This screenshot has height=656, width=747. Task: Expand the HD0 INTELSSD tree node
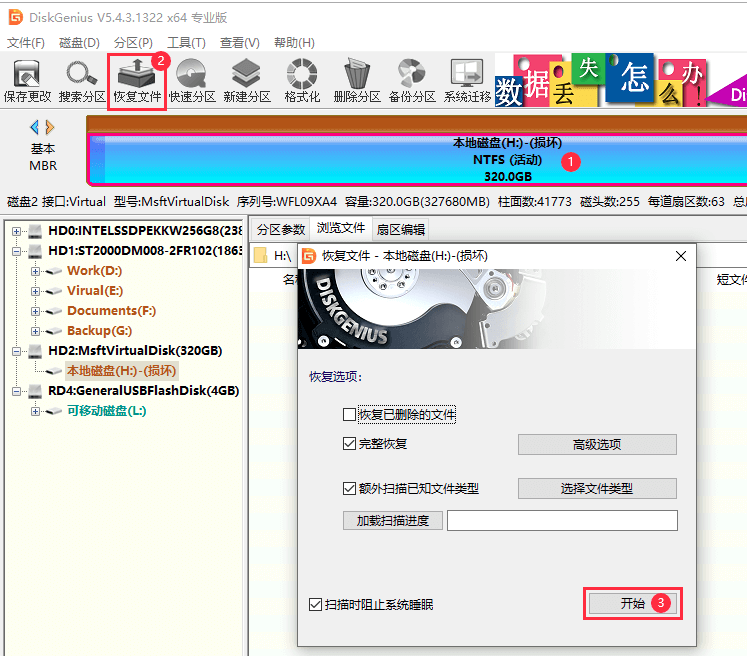(17, 232)
